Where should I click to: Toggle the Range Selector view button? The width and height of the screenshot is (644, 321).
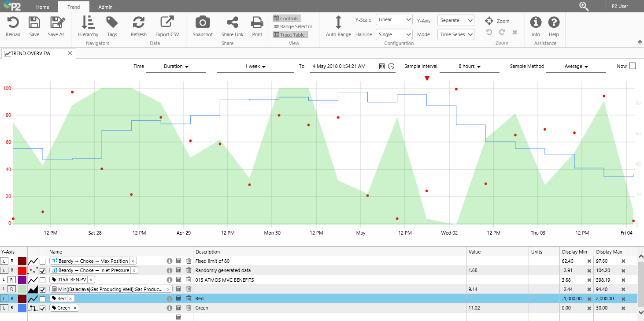tap(293, 26)
